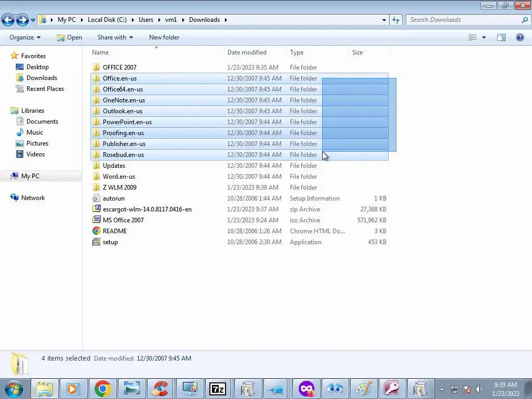Click into the Search Downloads field
The width and height of the screenshot is (532, 399).
click(463, 20)
